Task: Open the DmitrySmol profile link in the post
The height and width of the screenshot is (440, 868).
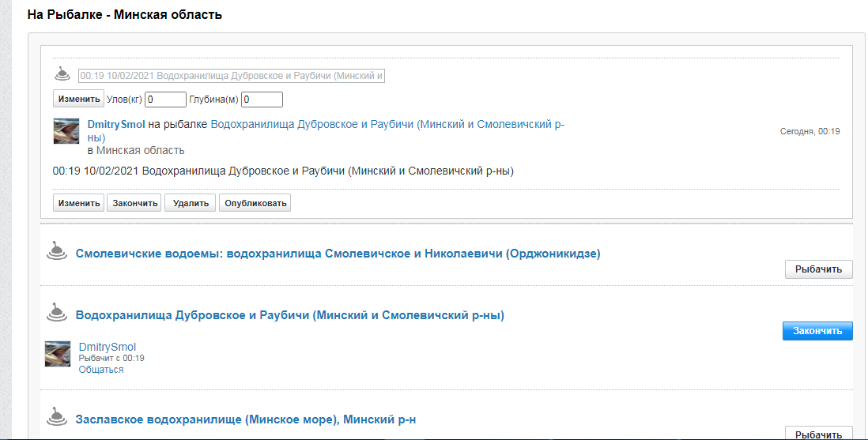Action: [116, 125]
